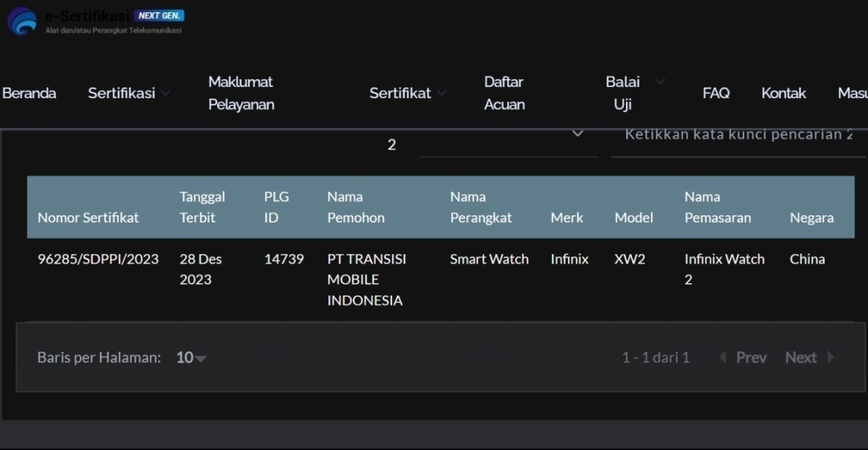The height and width of the screenshot is (450, 868).
Task: Click the number 2 label above table
Action: pos(392,145)
